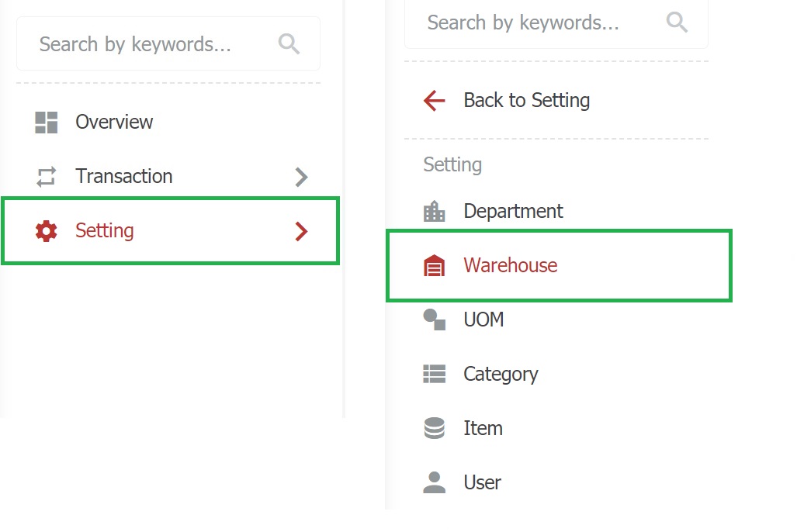Click the Category list icon
Screen dimensions: 804x532
click(x=435, y=374)
